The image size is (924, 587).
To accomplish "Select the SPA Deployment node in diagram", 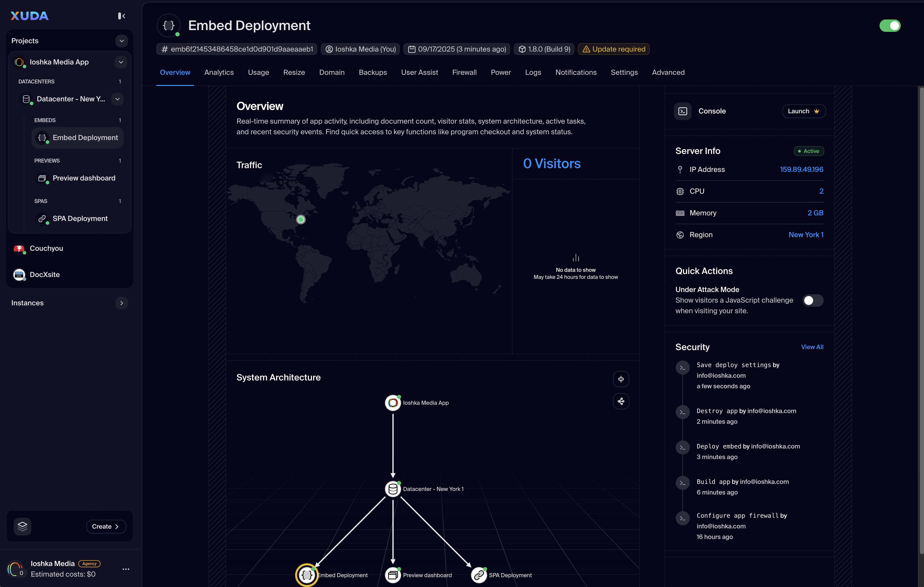I will point(478,575).
